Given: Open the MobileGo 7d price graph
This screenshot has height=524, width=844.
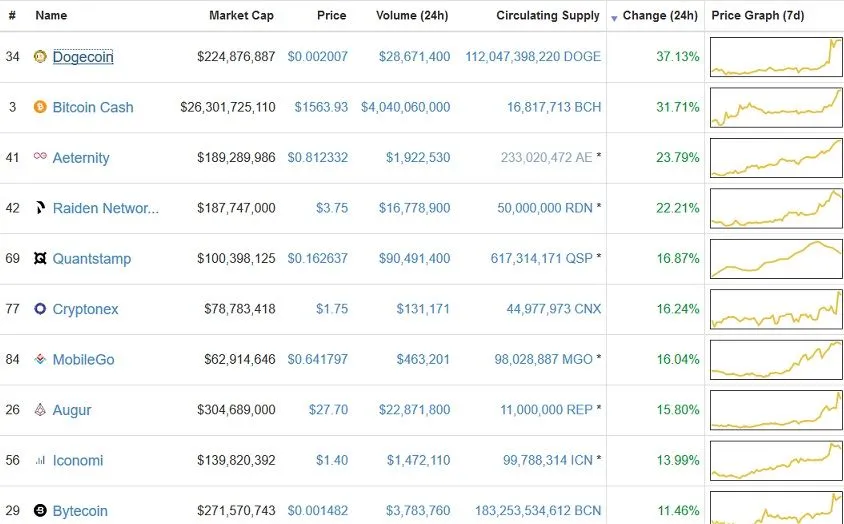Looking at the screenshot, I should point(776,359).
